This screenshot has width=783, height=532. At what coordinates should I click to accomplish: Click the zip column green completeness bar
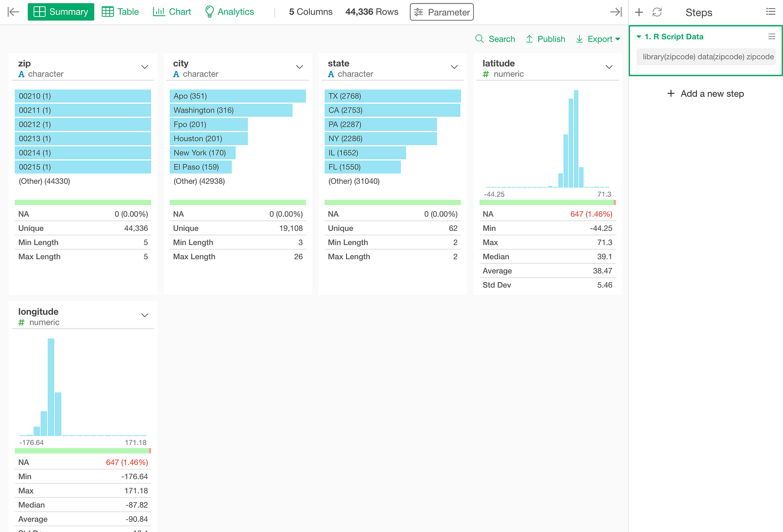83,202
